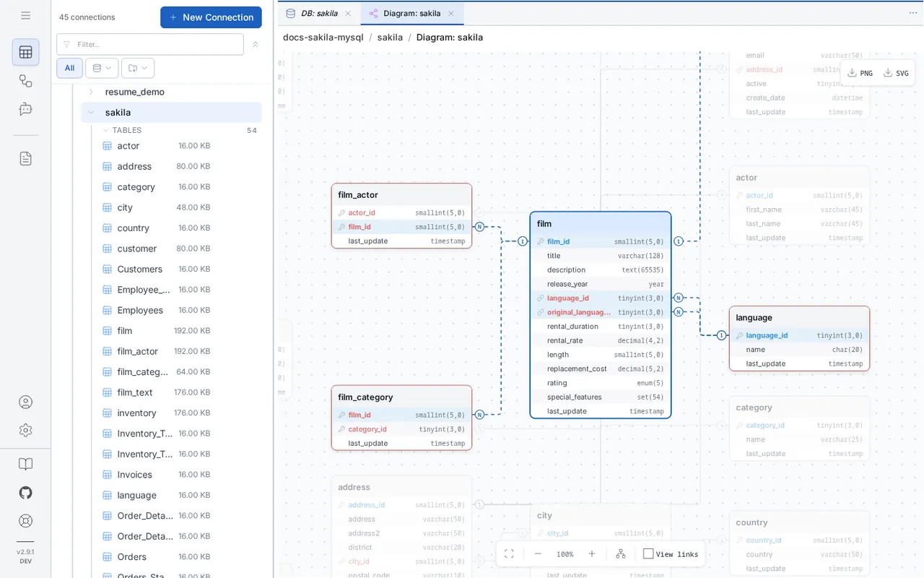Image resolution: width=924 pixels, height=578 pixels.
Task: Expand the resume_demo database node
Action: pyautogui.click(x=91, y=92)
